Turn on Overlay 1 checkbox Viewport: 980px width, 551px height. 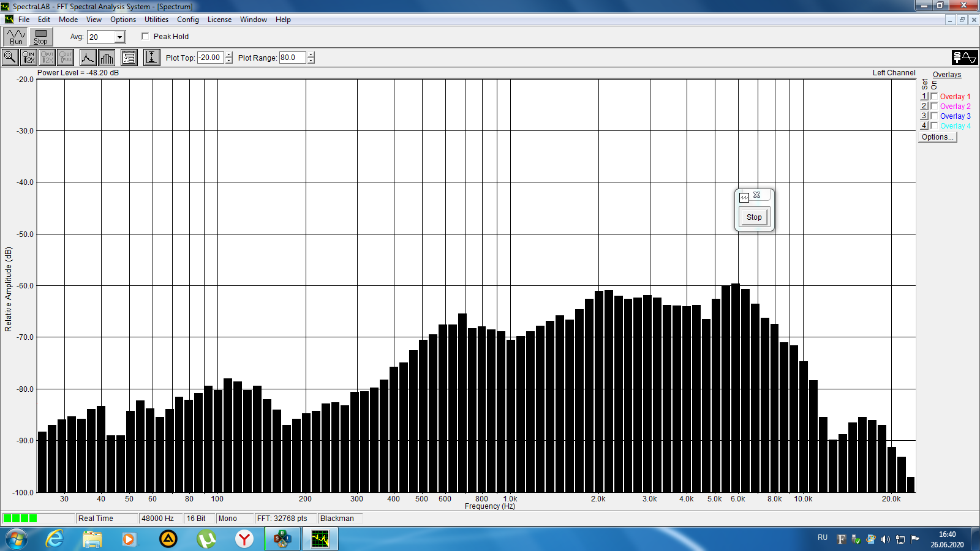[934, 96]
